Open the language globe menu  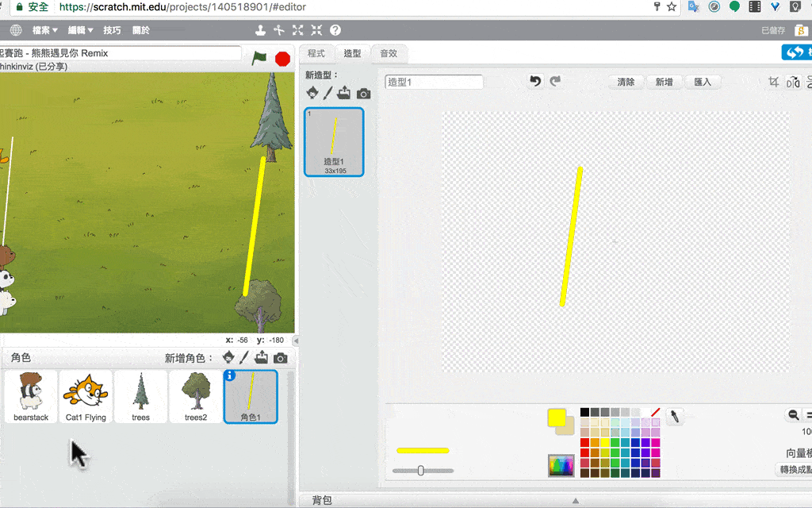pos(16,30)
